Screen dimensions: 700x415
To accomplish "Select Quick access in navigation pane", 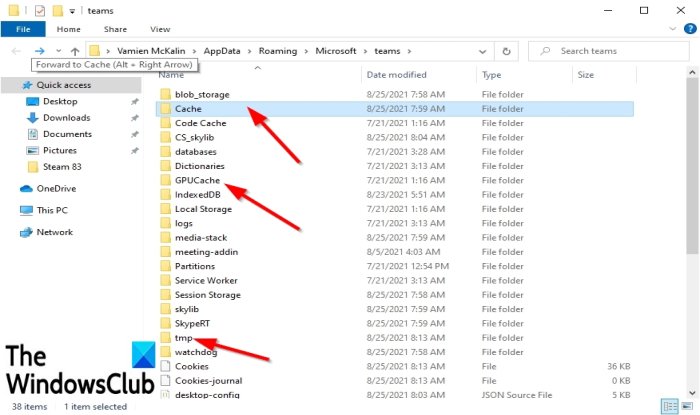I will pos(64,85).
